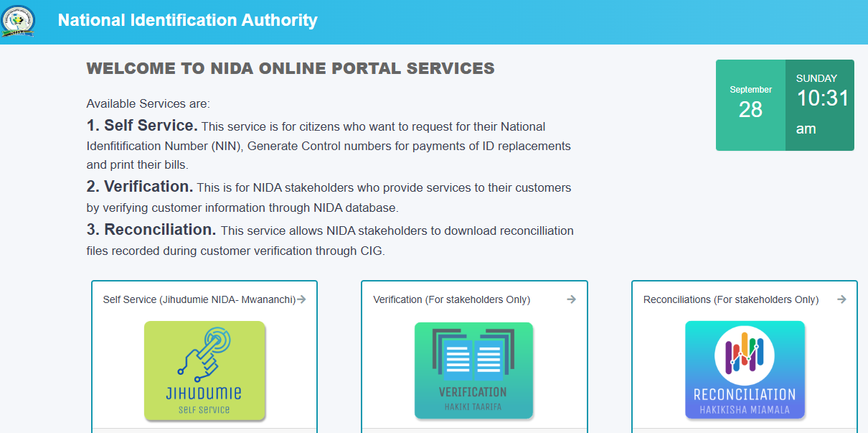Viewport: 868px width, 433px height.
Task: Click the arrow icon on Verification card
Action: [x=571, y=299]
